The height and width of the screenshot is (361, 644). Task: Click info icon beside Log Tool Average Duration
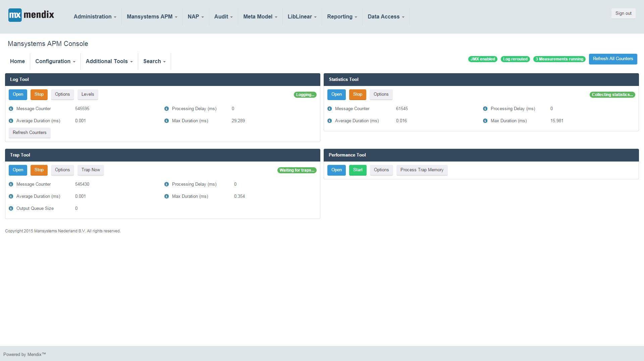pos(11,121)
